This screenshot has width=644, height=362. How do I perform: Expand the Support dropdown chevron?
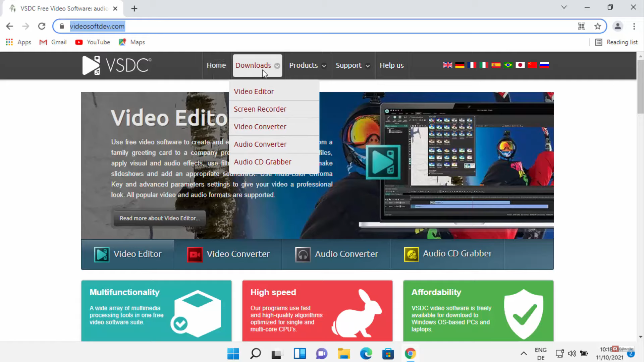(x=368, y=66)
